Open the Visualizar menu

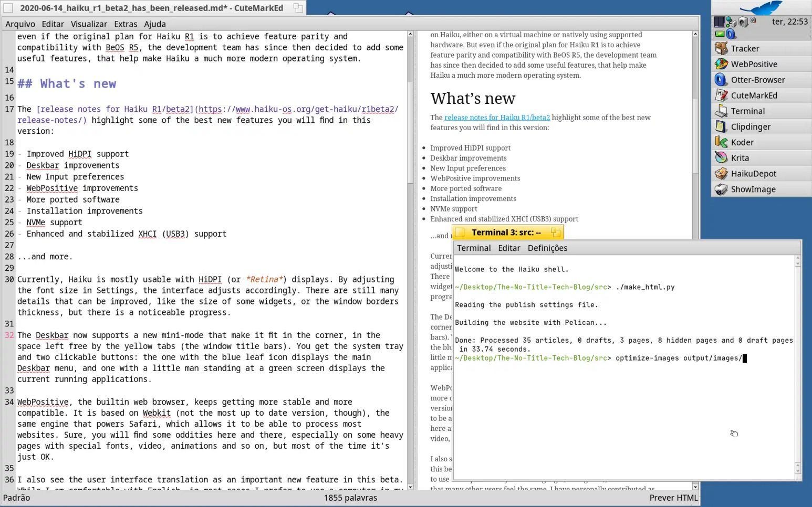coord(89,24)
